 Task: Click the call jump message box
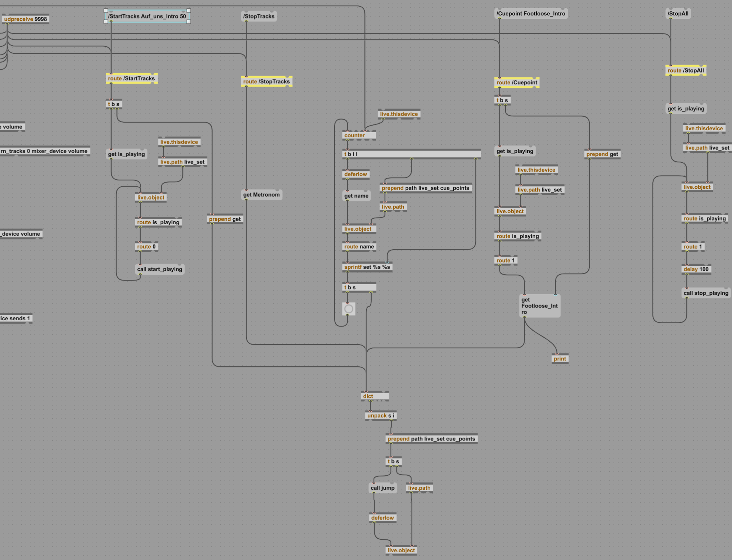click(x=382, y=488)
